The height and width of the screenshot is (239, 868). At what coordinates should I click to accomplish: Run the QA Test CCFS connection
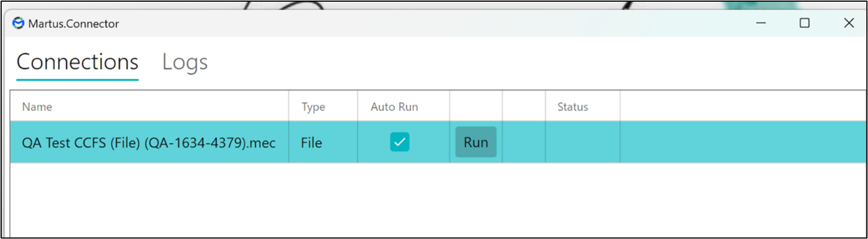(x=476, y=142)
